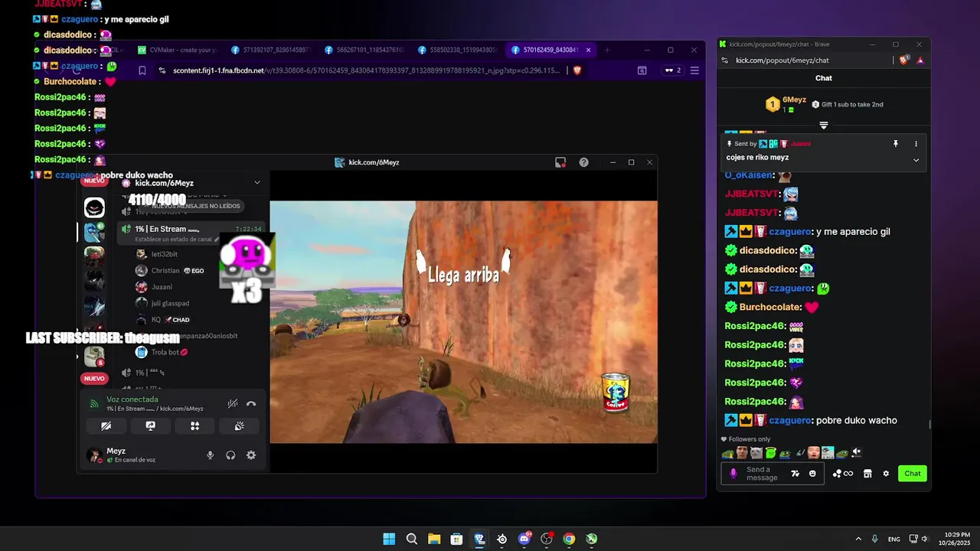Collapse the Kick chat leaderboard handle
This screenshot has height=551, width=980.
[824, 125]
